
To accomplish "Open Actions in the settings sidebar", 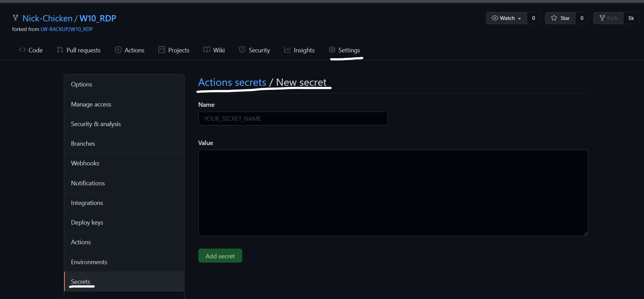I will 124,242.
